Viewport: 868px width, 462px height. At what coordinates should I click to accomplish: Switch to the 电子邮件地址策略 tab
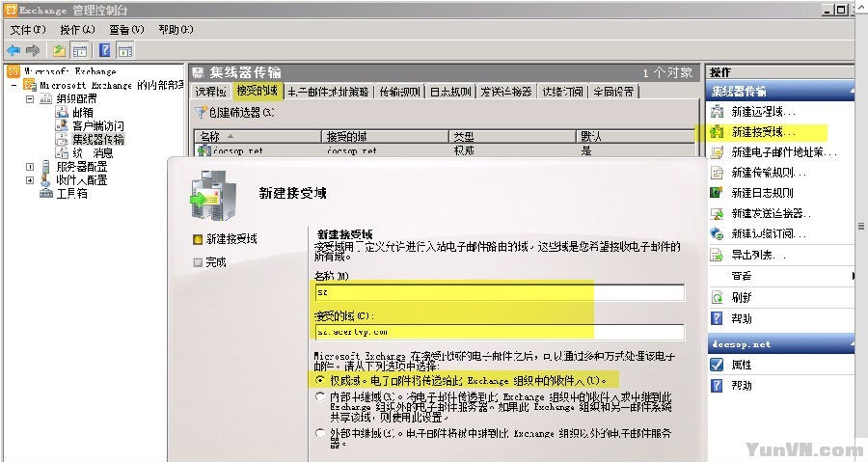pyautogui.click(x=328, y=92)
